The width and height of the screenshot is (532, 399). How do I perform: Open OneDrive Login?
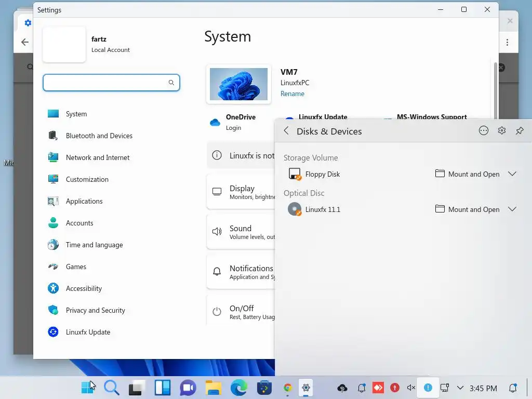point(233,128)
